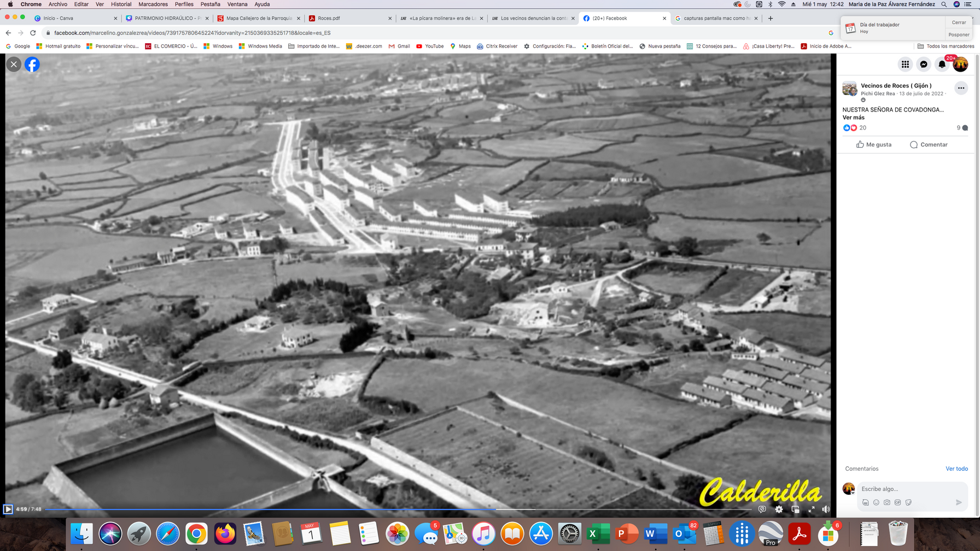This screenshot has height=551, width=980.
Task: Open the Messenger chat icon
Action: pos(924,65)
